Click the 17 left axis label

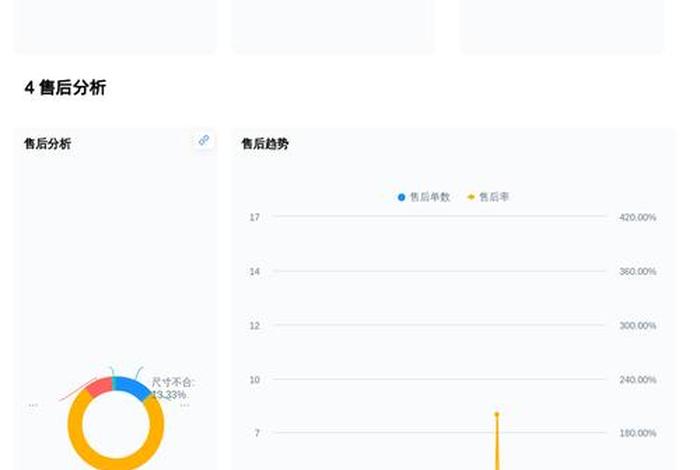tap(254, 217)
